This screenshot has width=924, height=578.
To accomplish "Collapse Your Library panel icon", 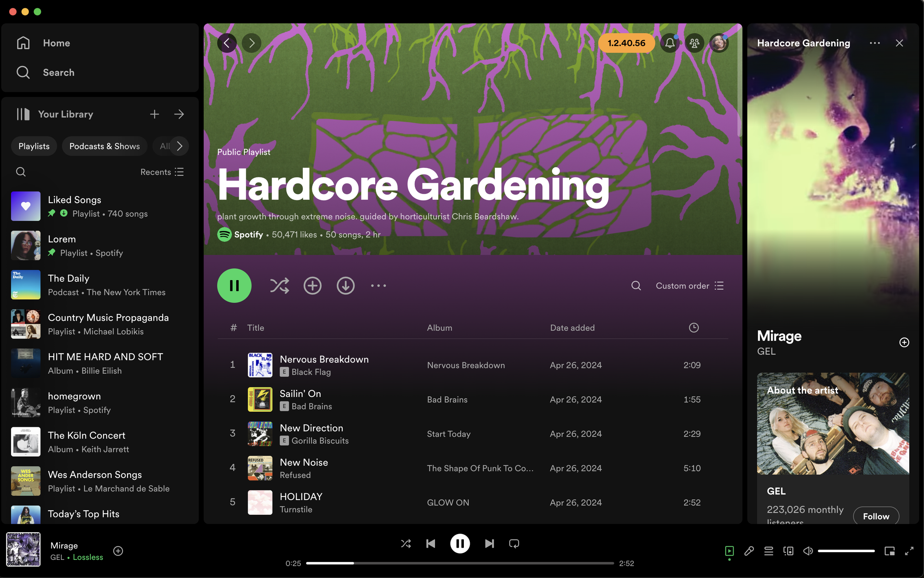I will (x=23, y=114).
